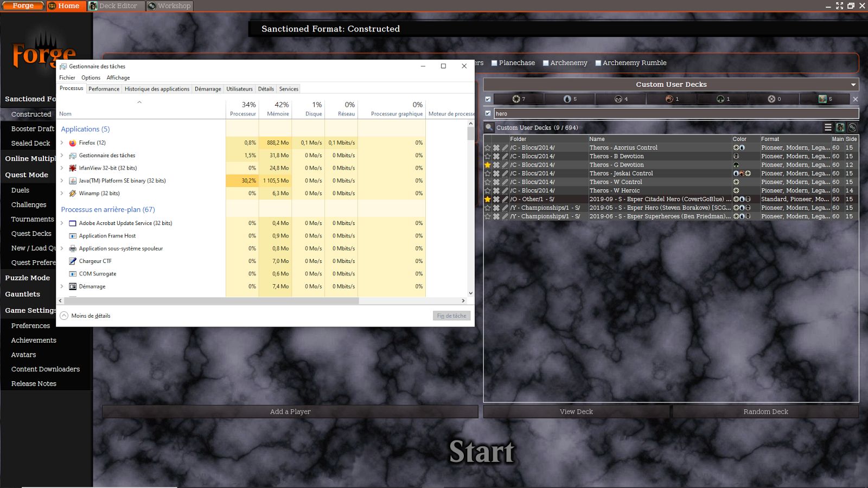Screen dimensions: 868x488
Task: Click the Random Deck button
Action: pyautogui.click(x=765, y=412)
